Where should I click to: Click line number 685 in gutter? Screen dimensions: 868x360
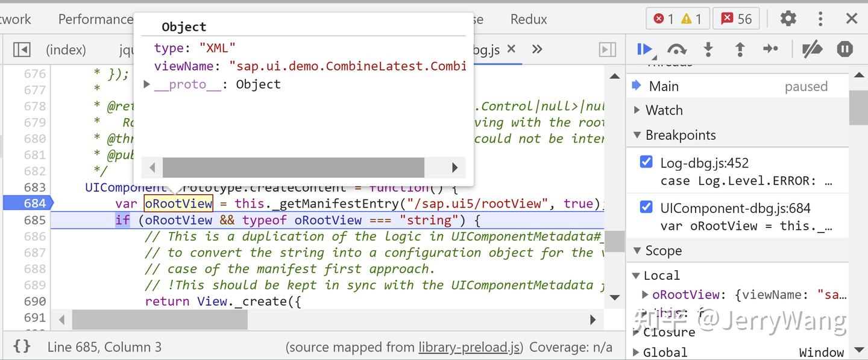click(35, 220)
